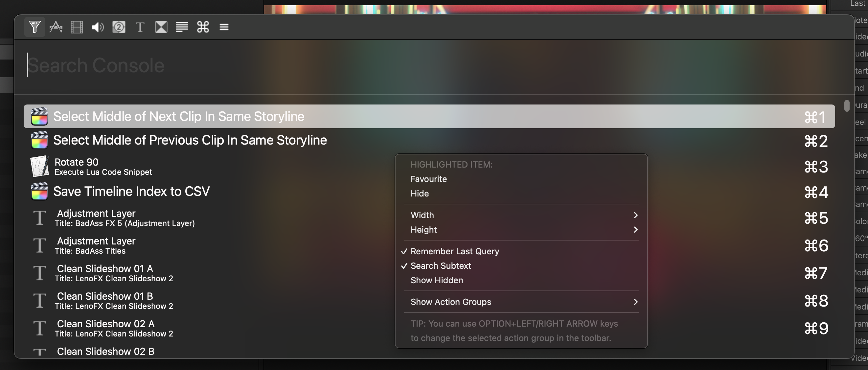Run Save Timeline Index to CSV

point(131,191)
